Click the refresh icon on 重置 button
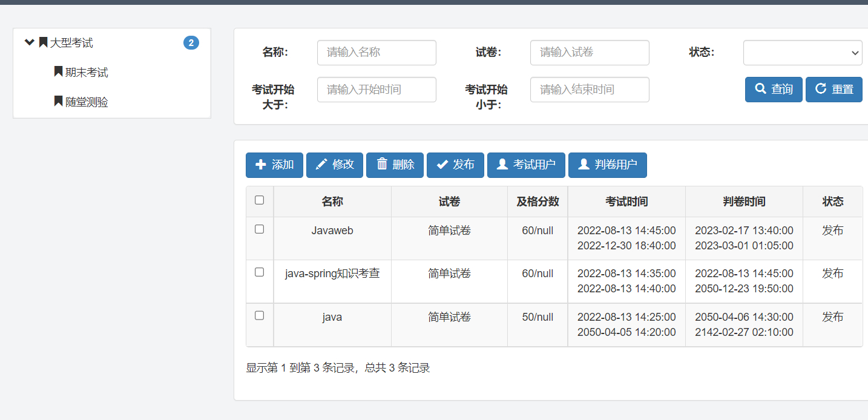The image size is (868, 420). pos(821,89)
